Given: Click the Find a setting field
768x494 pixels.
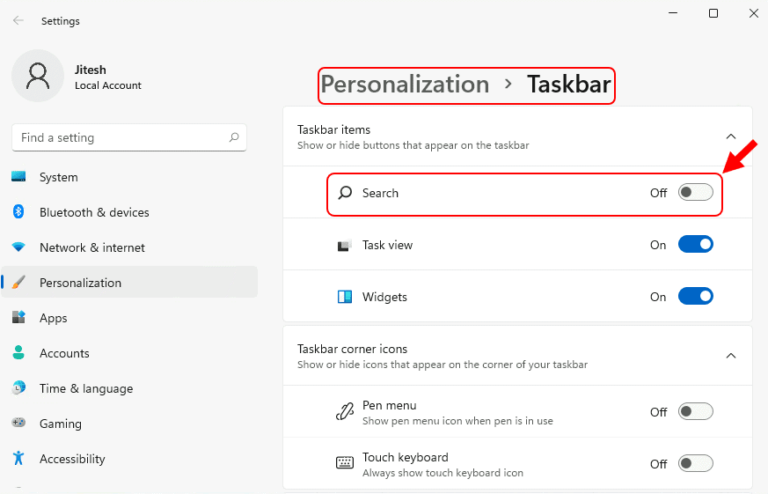Looking at the screenshot, I should 129,138.
